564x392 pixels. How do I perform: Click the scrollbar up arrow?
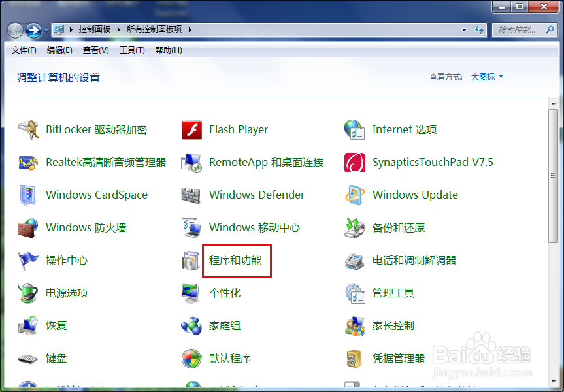[x=553, y=104]
